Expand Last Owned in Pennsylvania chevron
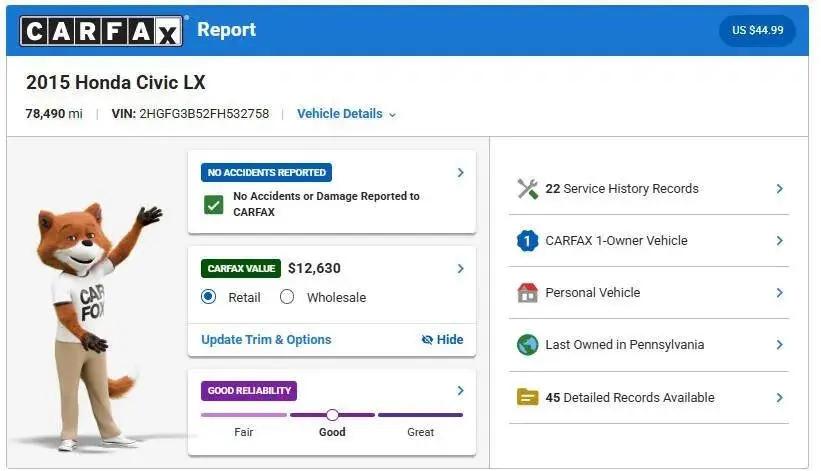Viewport: 821px width, 471px height. (x=780, y=345)
